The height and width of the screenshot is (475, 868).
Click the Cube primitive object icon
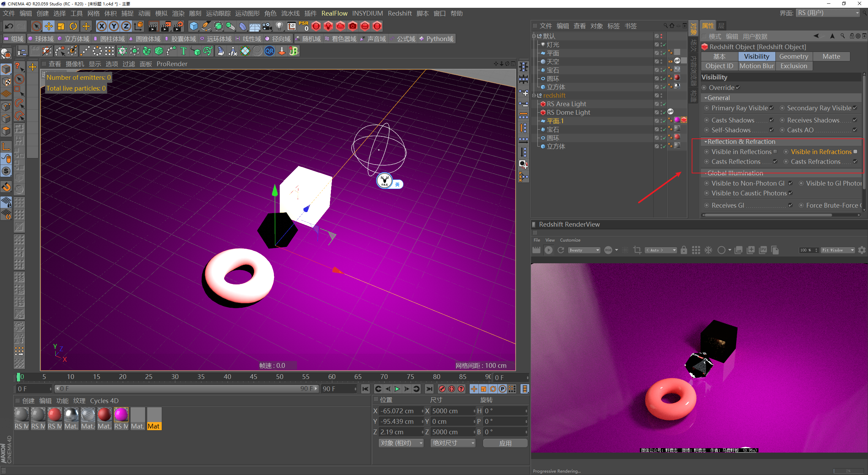click(194, 26)
